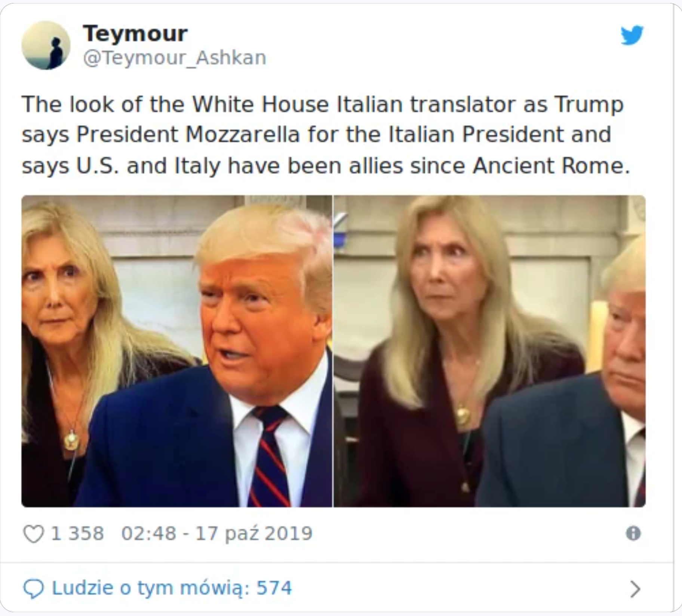Click the gold pendant in right photo
682x616 pixels.
(463, 415)
